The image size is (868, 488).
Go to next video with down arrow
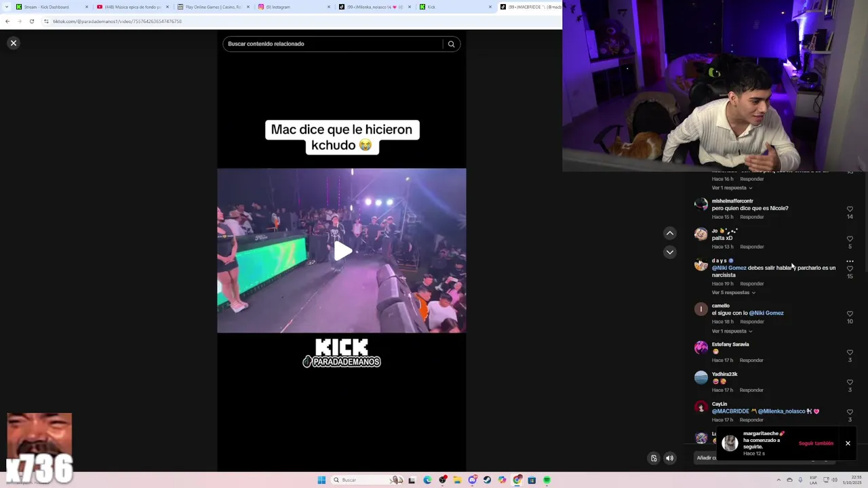click(x=669, y=252)
